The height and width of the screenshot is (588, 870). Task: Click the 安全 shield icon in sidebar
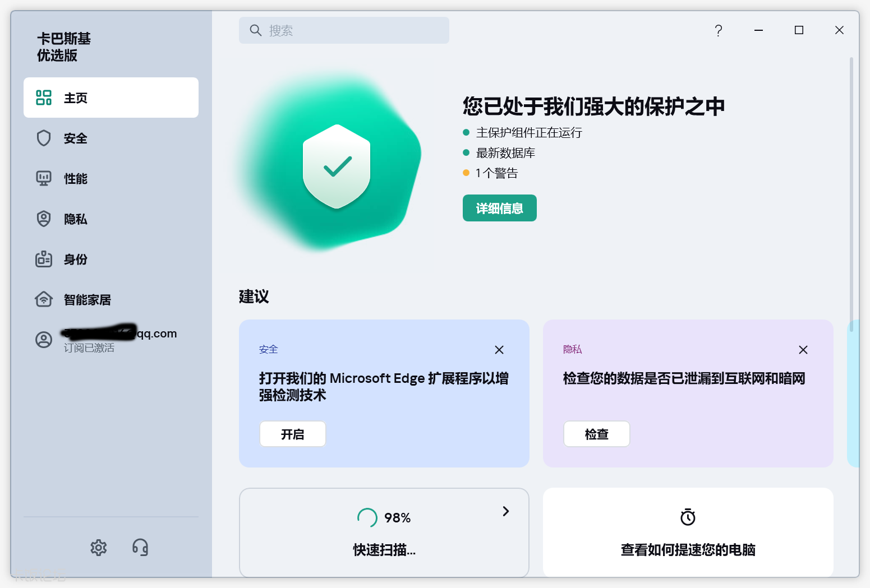44,138
